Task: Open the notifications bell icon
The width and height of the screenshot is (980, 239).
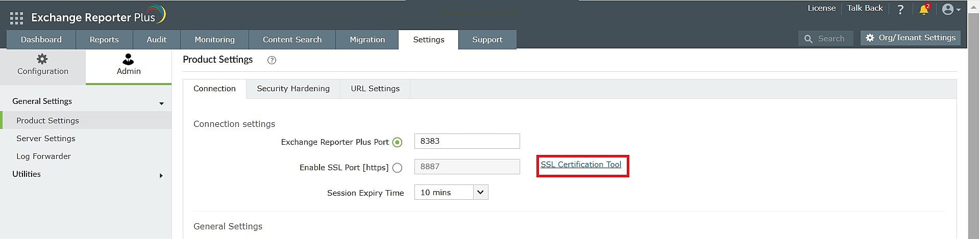Action: (x=924, y=9)
